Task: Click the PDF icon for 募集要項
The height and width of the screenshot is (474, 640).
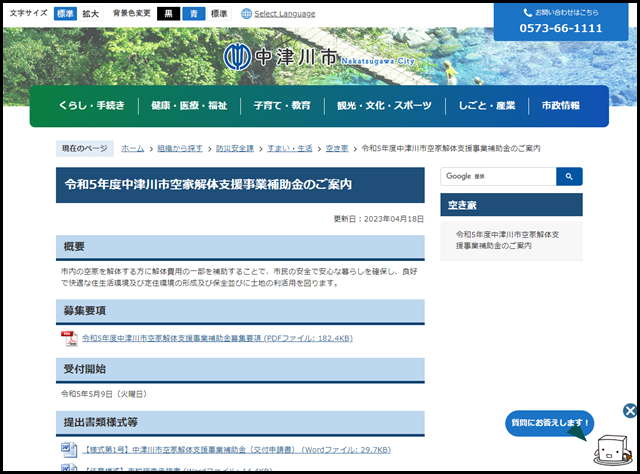Action: click(69, 339)
